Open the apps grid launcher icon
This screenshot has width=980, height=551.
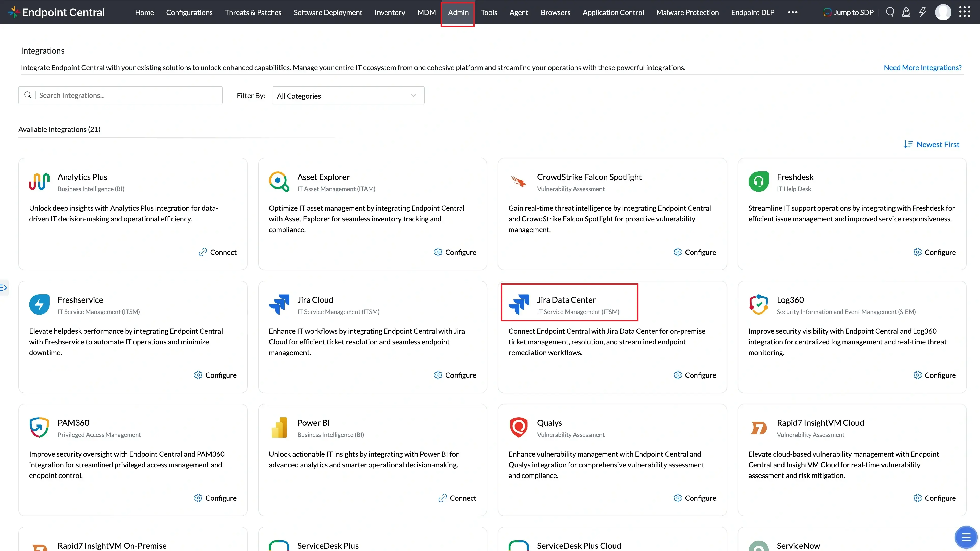click(964, 12)
